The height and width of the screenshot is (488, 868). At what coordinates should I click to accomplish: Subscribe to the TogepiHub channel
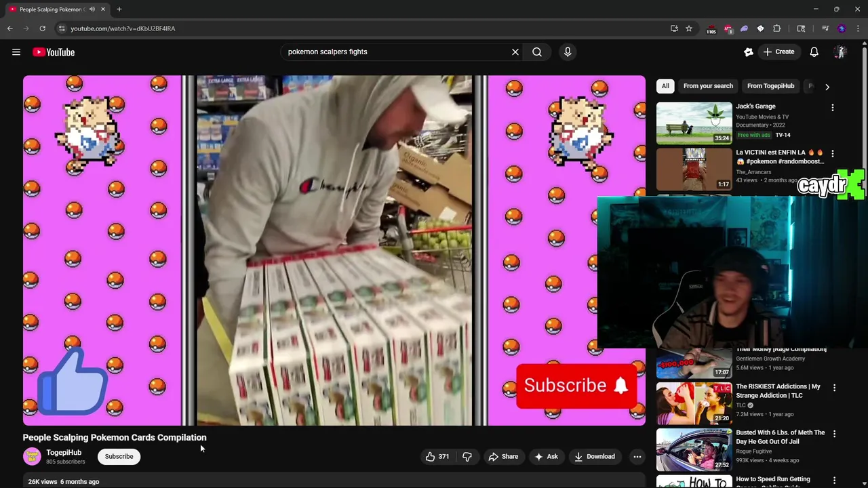(119, 457)
